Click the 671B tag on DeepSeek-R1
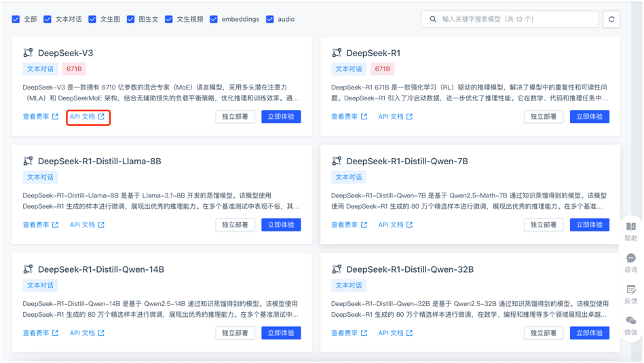The height and width of the screenshot is (363, 644). tap(382, 69)
